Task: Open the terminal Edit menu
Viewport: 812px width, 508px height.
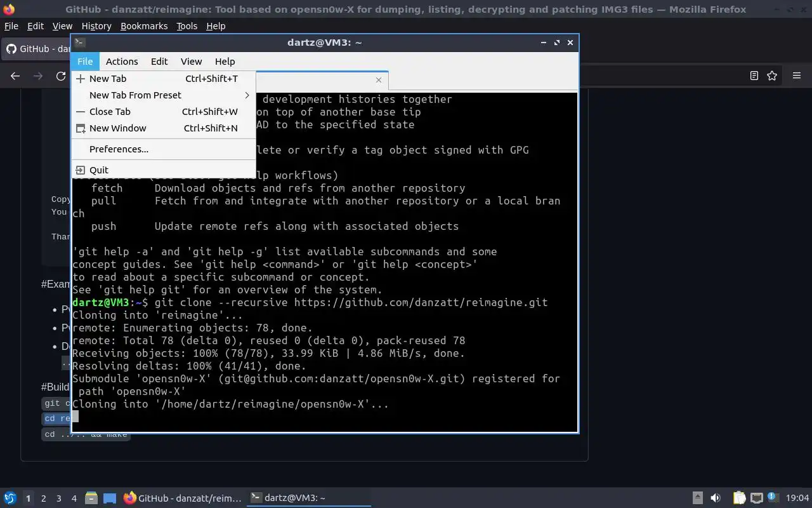Action: (159, 62)
